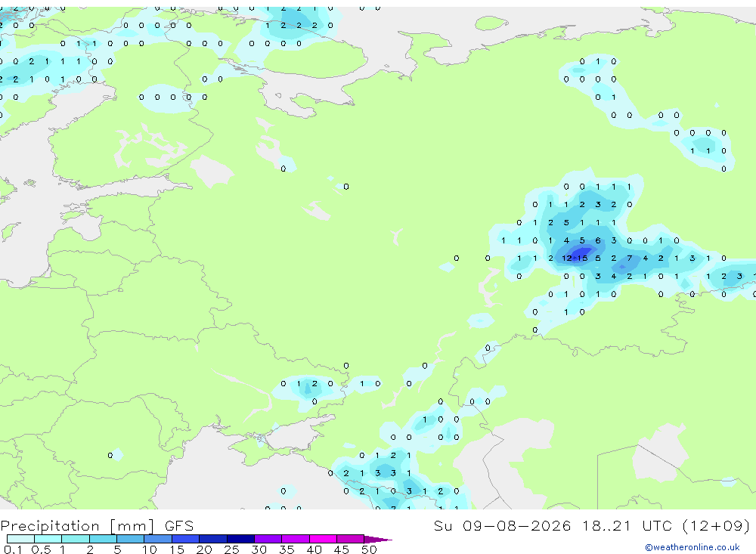The width and height of the screenshot is (756, 554).
Task: Select the 2–5 mm legend color box
Action: tap(103, 539)
